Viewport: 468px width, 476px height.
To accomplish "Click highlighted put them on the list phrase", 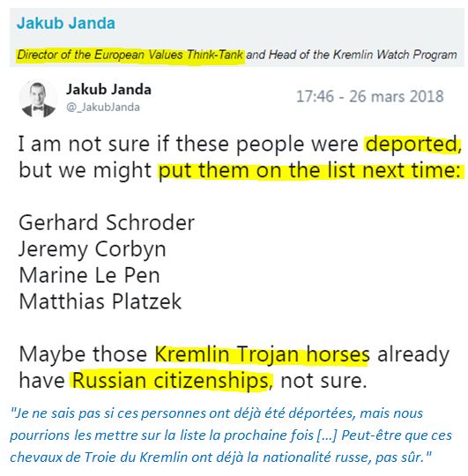I will pyautogui.click(x=309, y=171).
